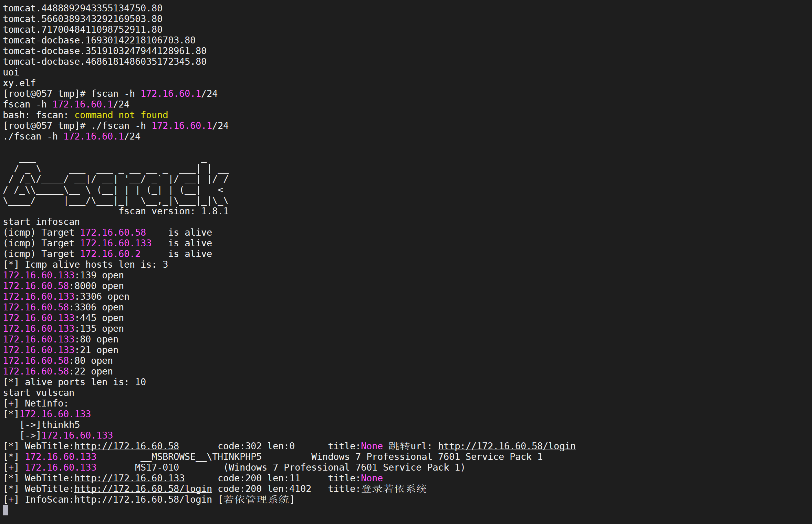Click 172.16.60.133:3306 open port line
The image size is (812, 524).
coord(66,297)
